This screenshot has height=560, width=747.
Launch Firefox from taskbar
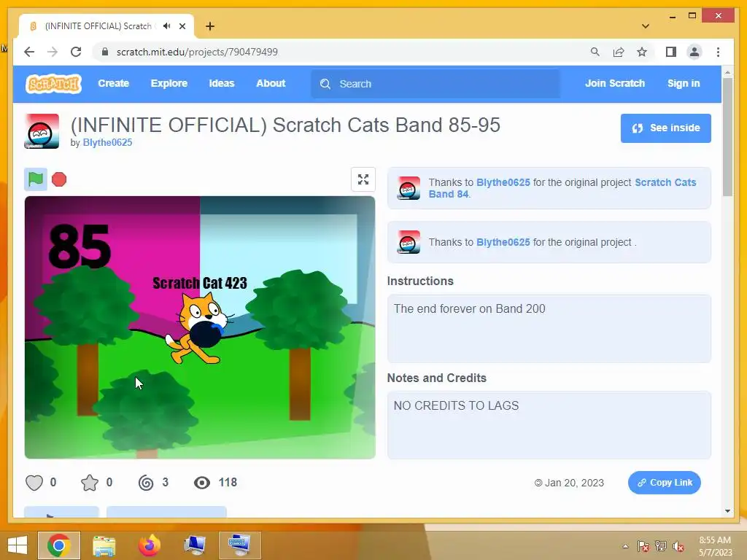[149, 545]
